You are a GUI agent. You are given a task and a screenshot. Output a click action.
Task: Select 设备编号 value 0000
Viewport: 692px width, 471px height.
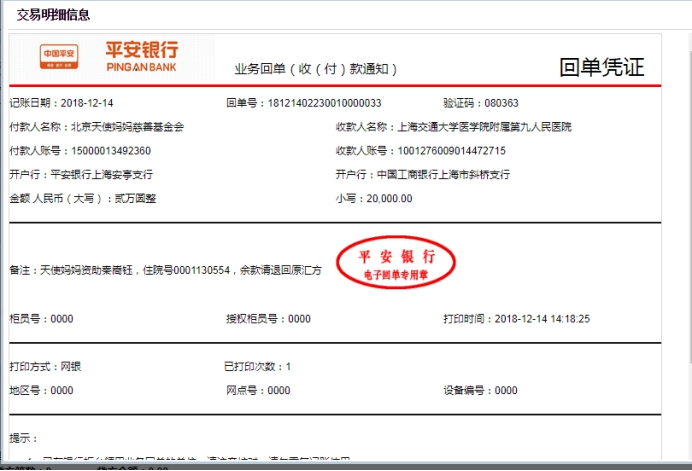pyautogui.click(x=506, y=391)
